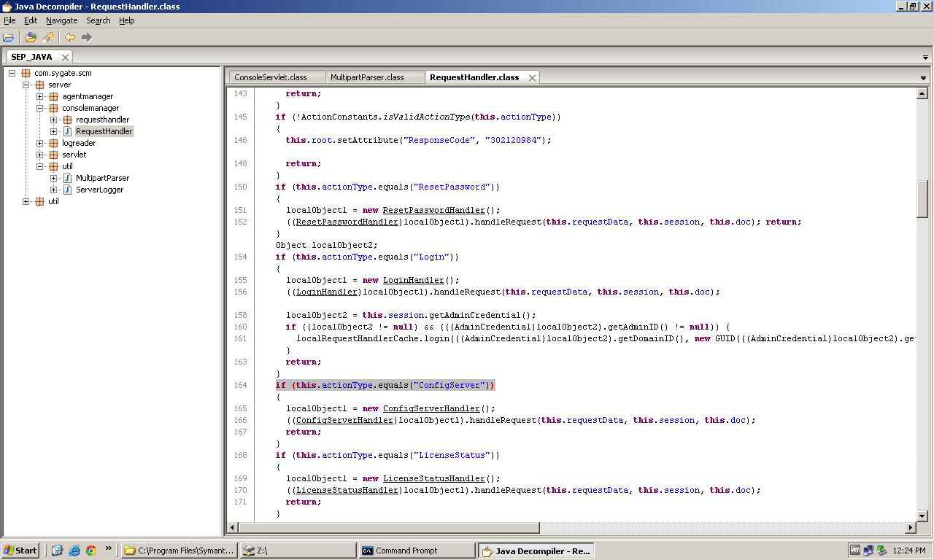Click the Safely Remove Hardware tray icon

tap(881, 551)
